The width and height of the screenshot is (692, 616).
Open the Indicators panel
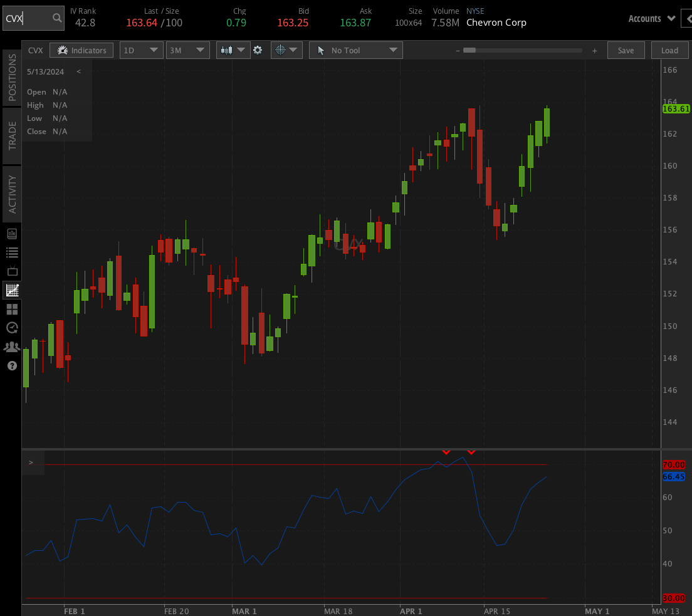pos(81,50)
